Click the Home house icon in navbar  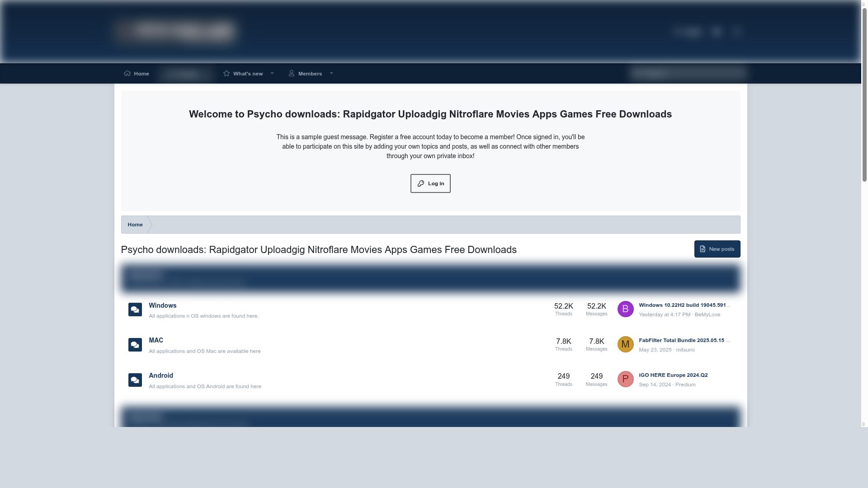click(x=127, y=73)
